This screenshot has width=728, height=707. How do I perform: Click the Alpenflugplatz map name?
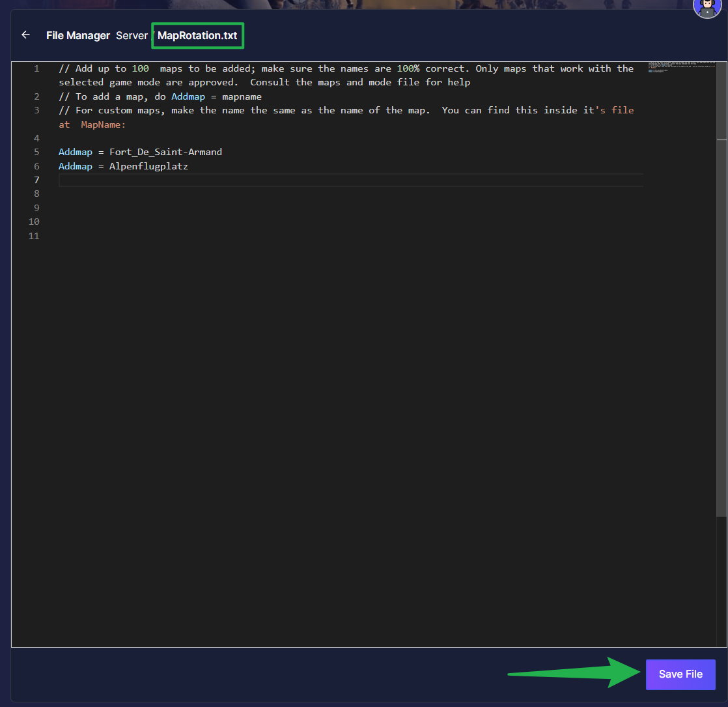point(148,166)
